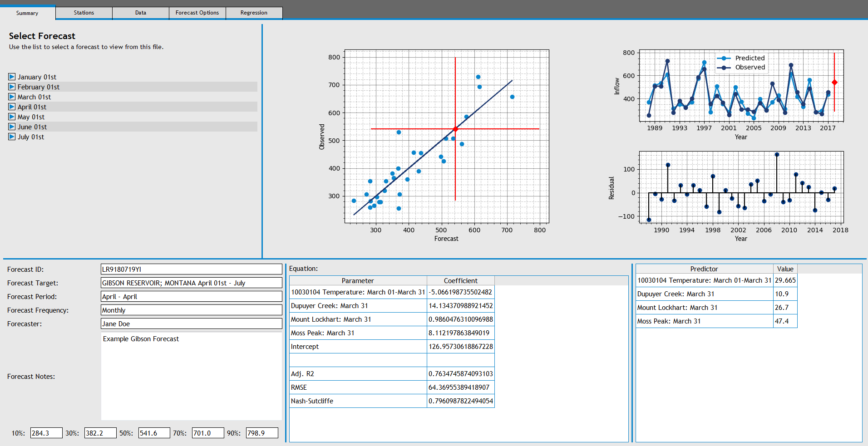
Task: Go to the Forecast Options tab
Action: (x=197, y=13)
